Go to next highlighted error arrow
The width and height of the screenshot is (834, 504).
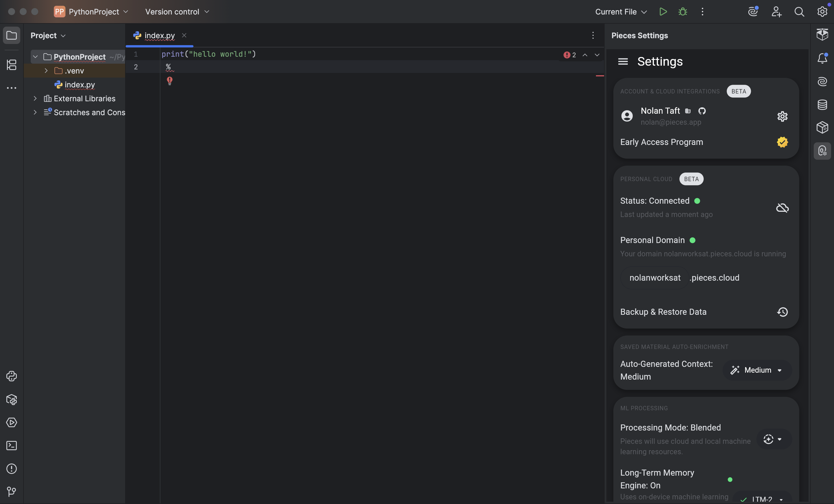[597, 55]
